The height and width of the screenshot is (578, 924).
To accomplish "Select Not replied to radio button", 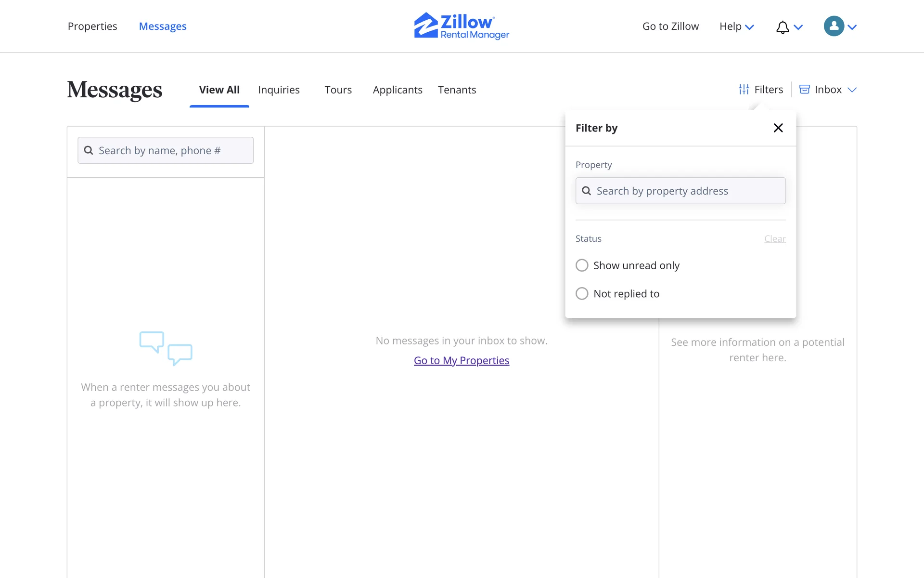I will point(582,294).
